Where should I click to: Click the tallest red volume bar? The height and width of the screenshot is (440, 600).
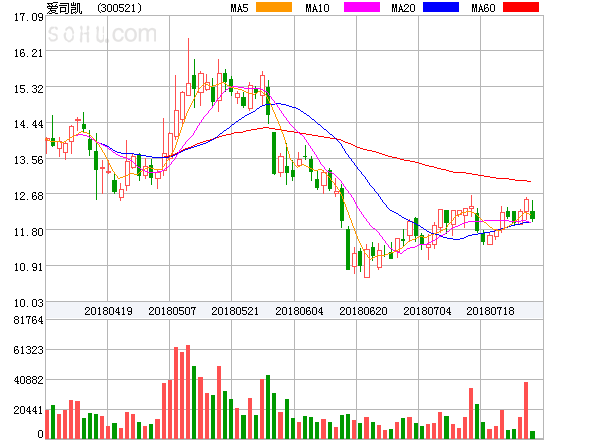188,392
